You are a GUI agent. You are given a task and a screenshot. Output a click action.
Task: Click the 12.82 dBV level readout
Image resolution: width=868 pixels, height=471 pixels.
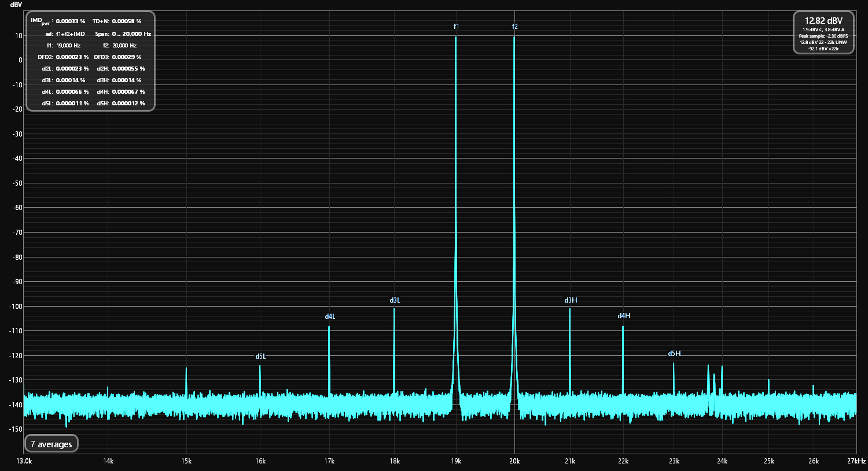[x=823, y=21]
